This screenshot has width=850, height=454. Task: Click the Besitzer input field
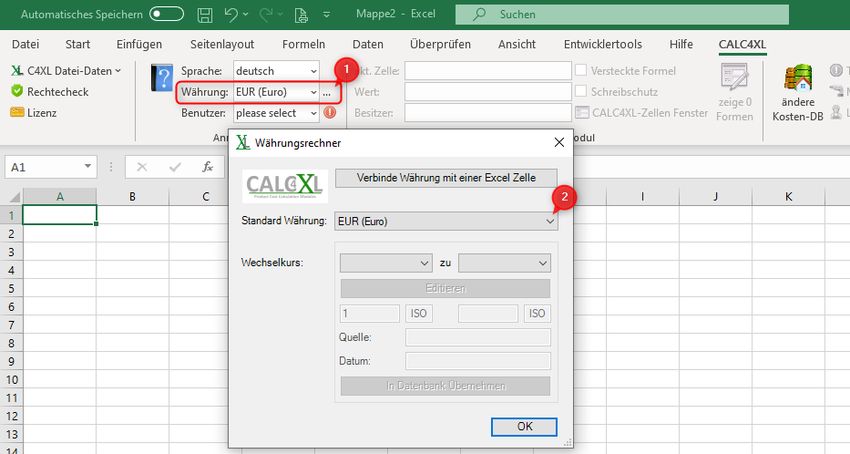(487, 113)
